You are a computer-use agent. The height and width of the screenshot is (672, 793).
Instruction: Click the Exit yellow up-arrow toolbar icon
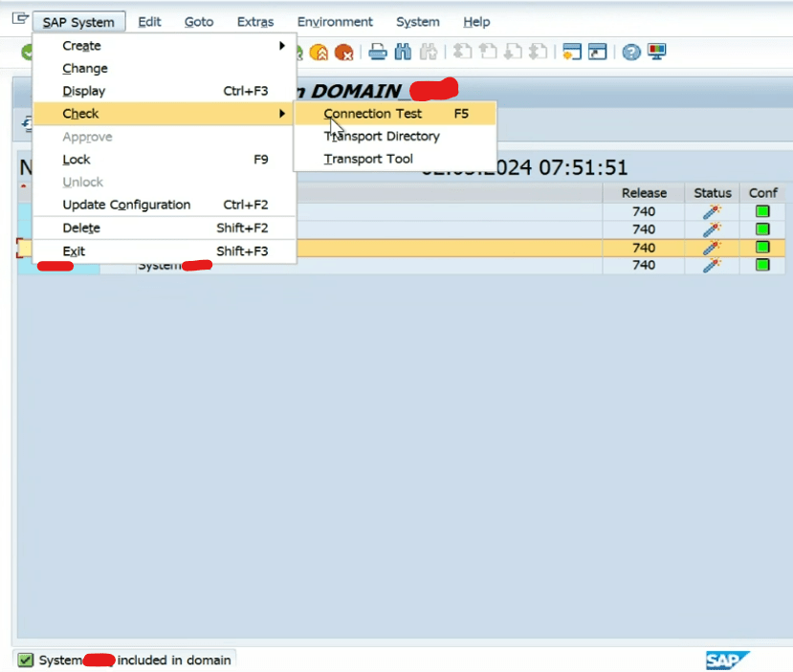(x=319, y=52)
